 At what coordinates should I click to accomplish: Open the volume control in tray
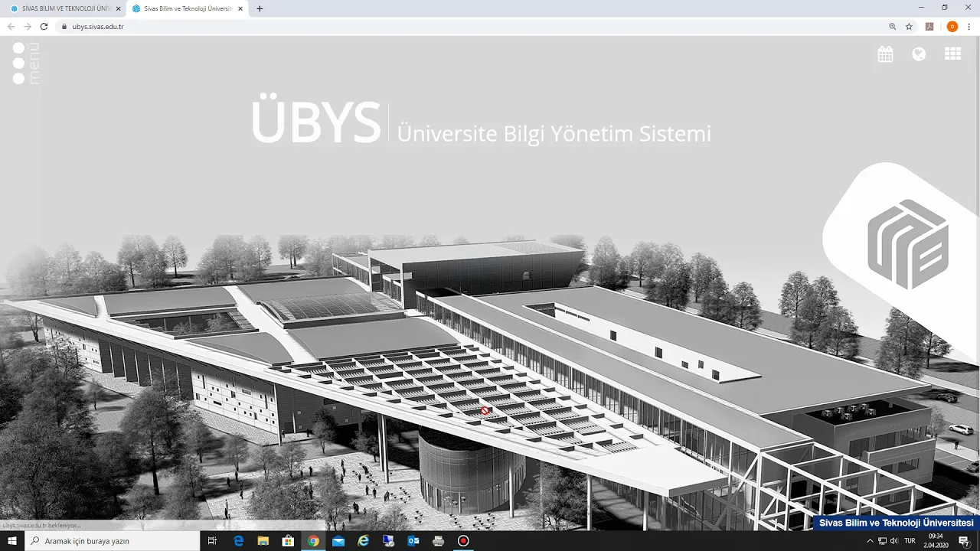(x=893, y=540)
